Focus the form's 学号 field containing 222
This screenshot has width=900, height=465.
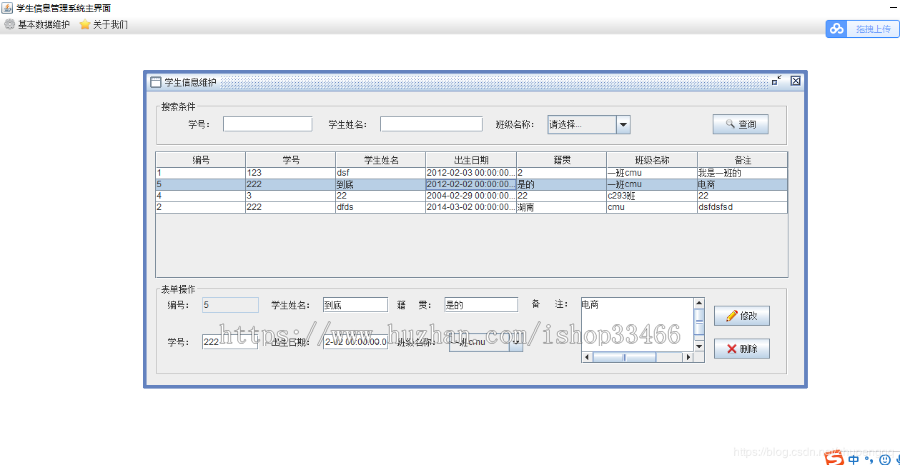[230, 342]
